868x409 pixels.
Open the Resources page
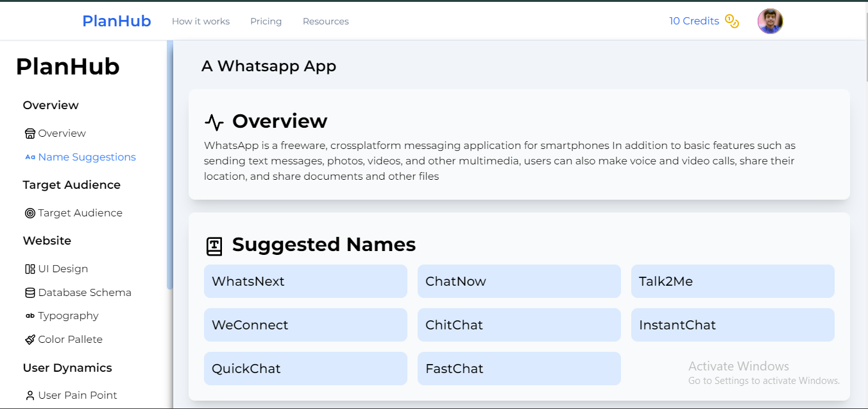[x=326, y=21]
